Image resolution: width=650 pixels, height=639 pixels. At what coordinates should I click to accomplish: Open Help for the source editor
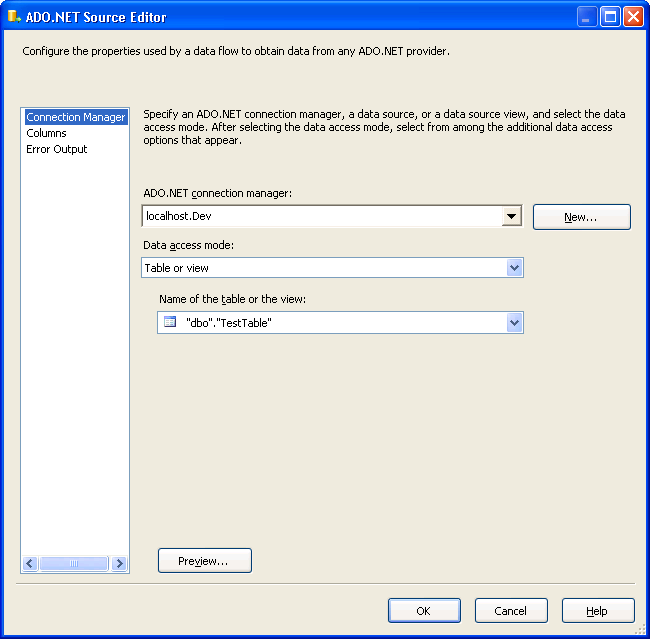pos(598,610)
